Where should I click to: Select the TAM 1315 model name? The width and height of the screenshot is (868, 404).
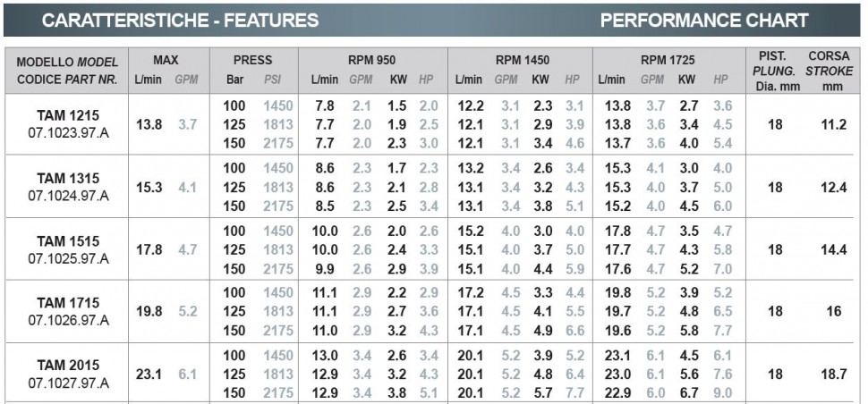[68, 179]
